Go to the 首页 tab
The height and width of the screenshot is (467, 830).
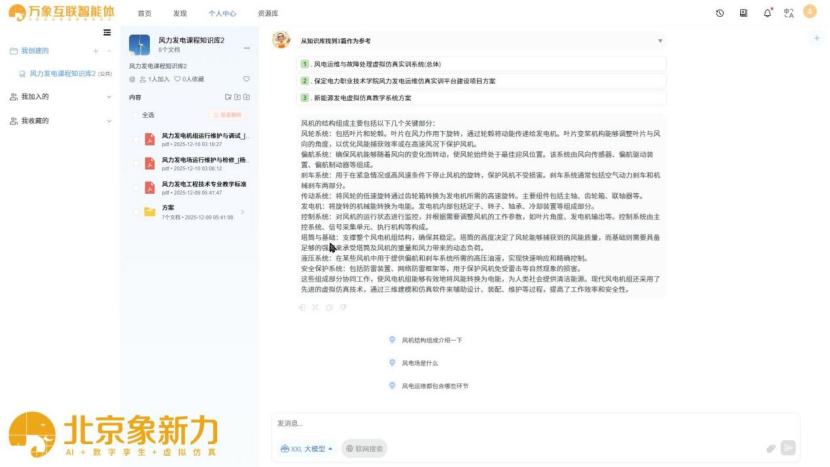pyautogui.click(x=145, y=14)
